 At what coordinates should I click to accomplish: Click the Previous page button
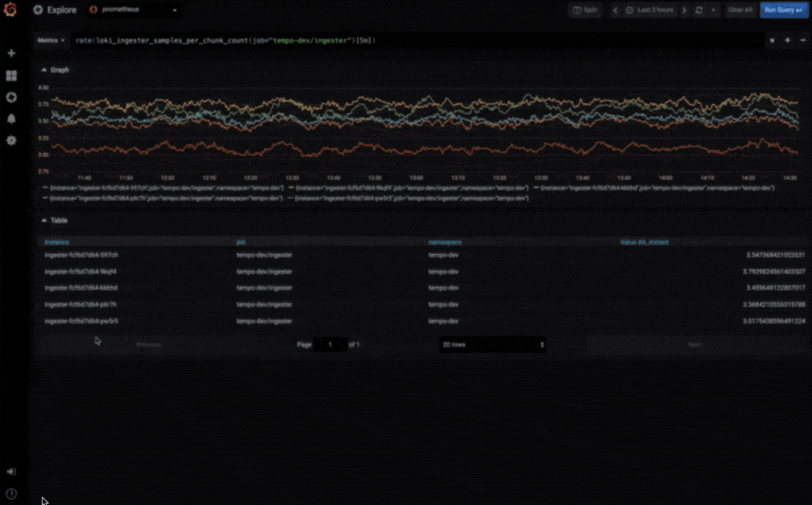(x=149, y=345)
